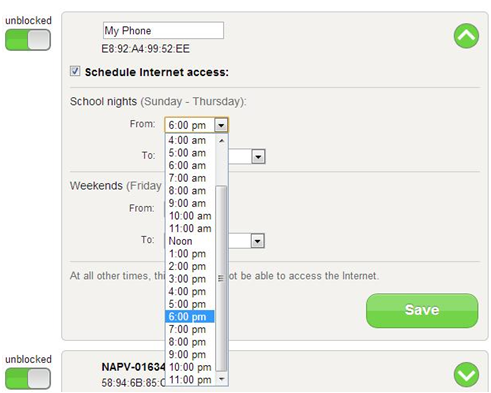Pick 10:00 pm from dropdown list
The width and height of the screenshot is (491, 393).
tap(190, 367)
